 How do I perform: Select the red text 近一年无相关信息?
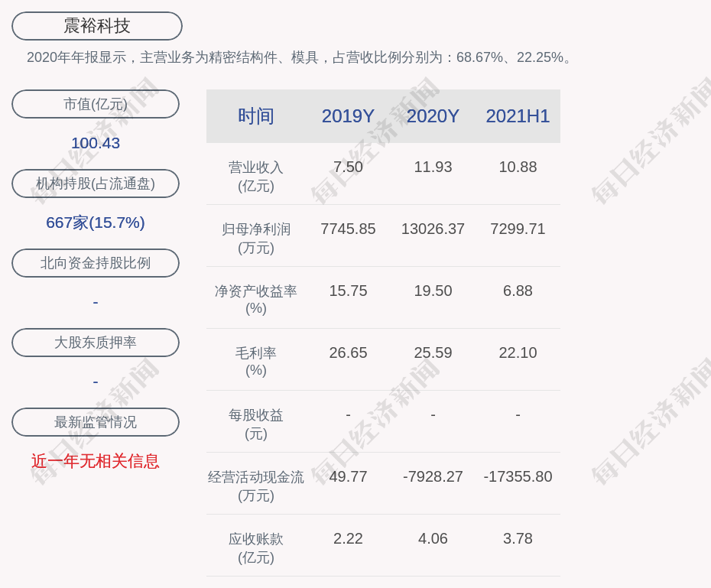pos(96,461)
